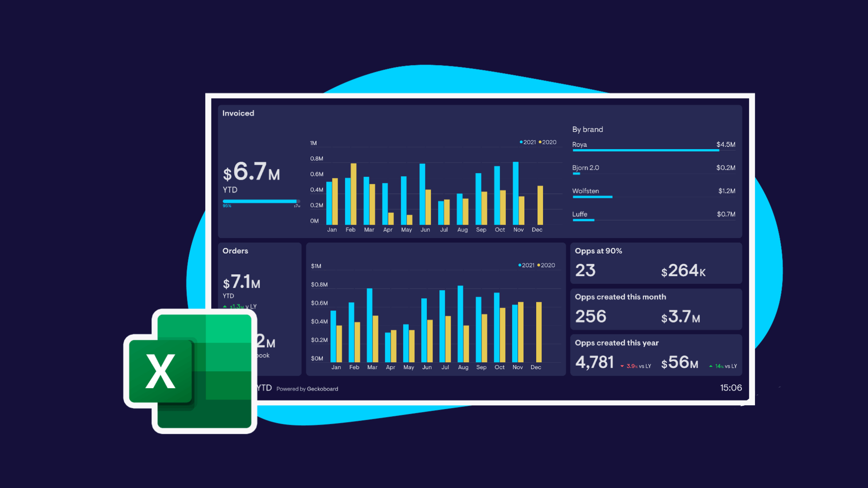Click the 1M axis label in Invoiced chart
The width and height of the screenshot is (868, 488).
pos(313,143)
